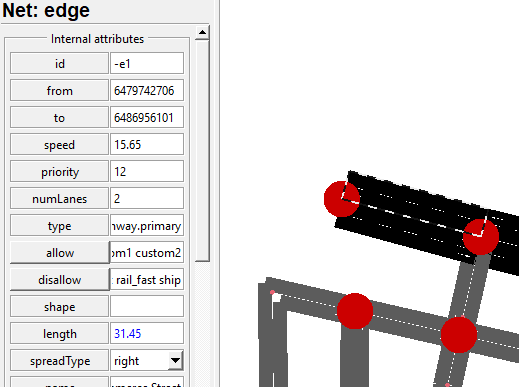This screenshot has height=387, width=519.
Task: Click the empty shape field
Action: point(147,306)
